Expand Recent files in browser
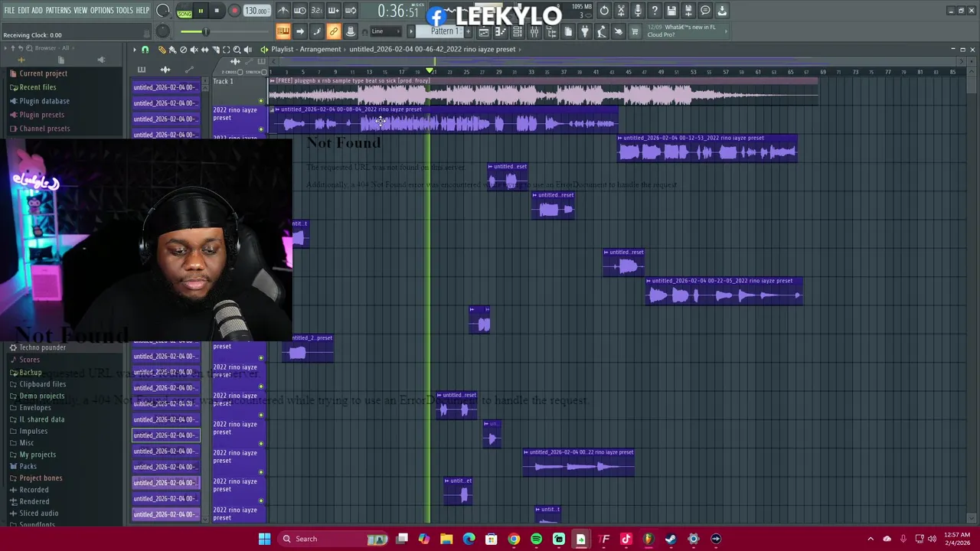Viewport: 980px width, 551px height. [x=38, y=87]
